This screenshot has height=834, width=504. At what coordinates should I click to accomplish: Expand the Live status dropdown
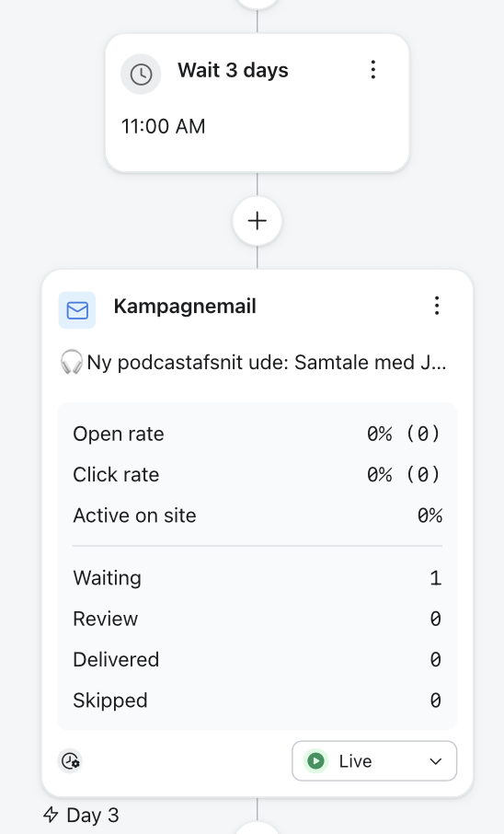[x=374, y=761]
